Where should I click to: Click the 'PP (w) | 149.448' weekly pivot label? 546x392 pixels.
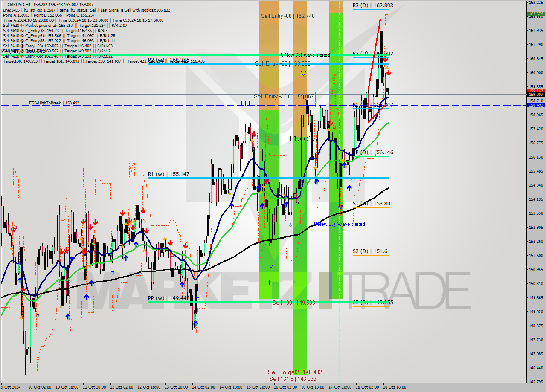(168, 298)
